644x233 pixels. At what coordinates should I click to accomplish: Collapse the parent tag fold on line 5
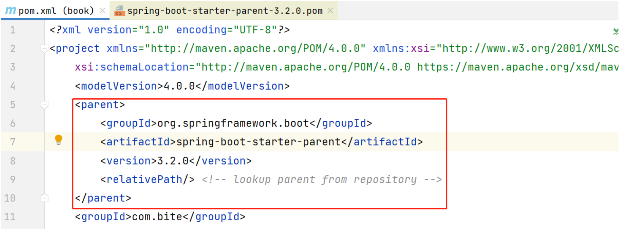click(44, 105)
